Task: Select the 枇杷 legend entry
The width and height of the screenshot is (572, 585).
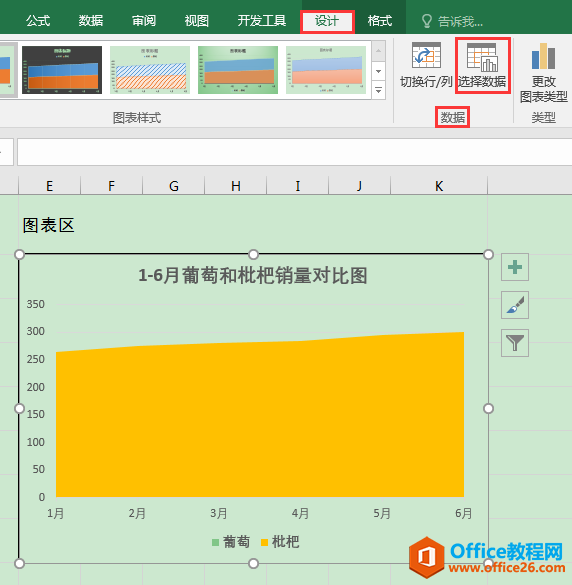Action: 280,542
